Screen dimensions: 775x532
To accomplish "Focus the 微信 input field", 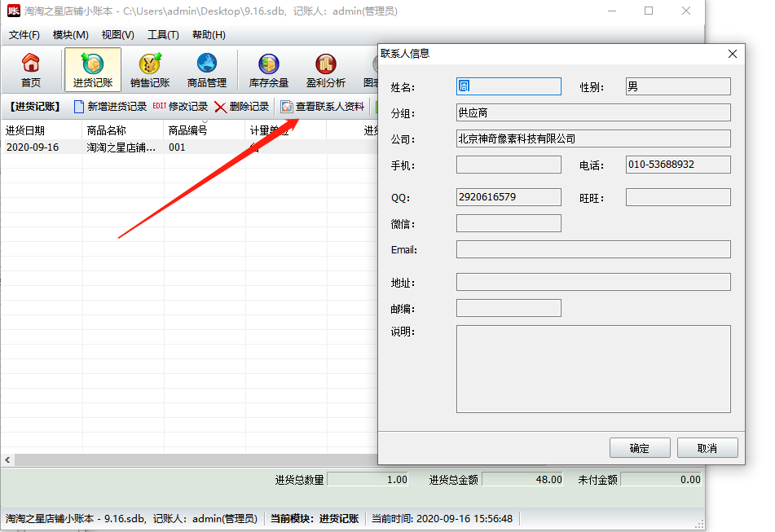I will pos(509,223).
